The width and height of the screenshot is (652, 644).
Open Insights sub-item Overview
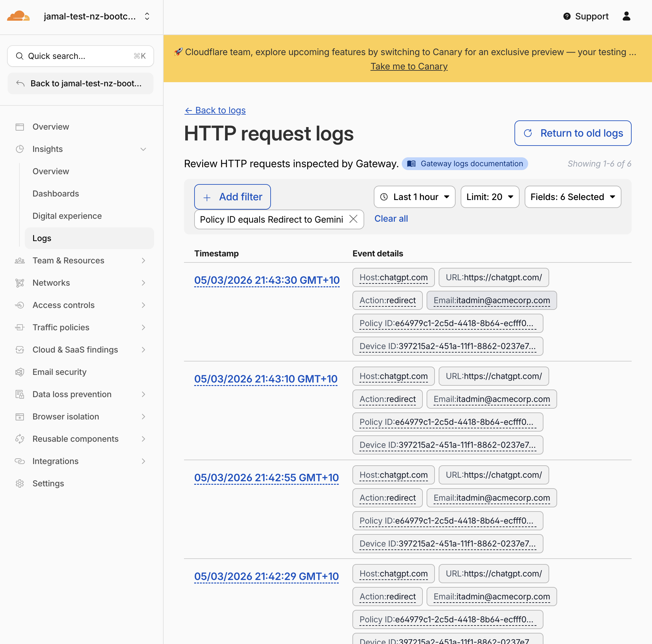(x=51, y=171)
